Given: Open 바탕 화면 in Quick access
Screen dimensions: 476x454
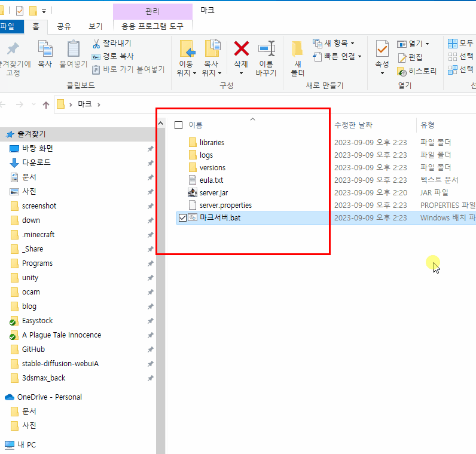Looking at the screenshot, I should (38, 148).
